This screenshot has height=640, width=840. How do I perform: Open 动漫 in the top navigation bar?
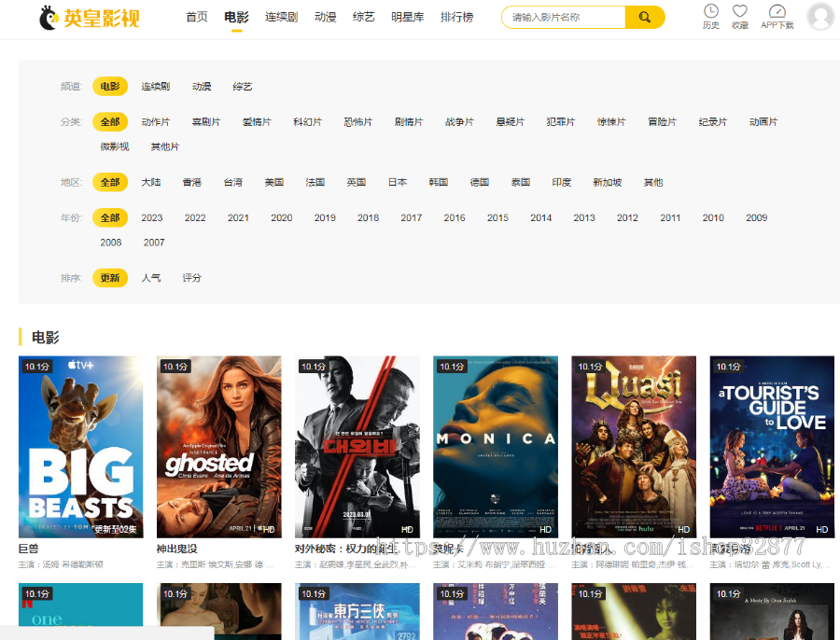[x=325, y=17]
